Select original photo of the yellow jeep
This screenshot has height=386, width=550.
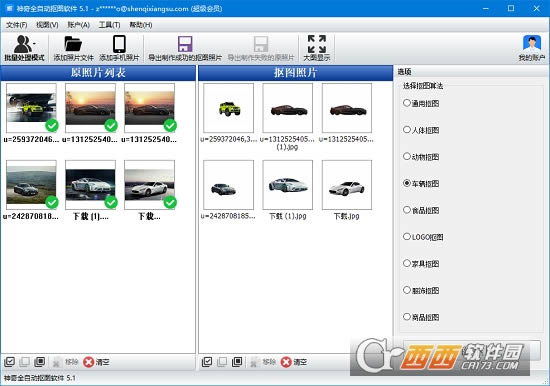click(31, 108)
